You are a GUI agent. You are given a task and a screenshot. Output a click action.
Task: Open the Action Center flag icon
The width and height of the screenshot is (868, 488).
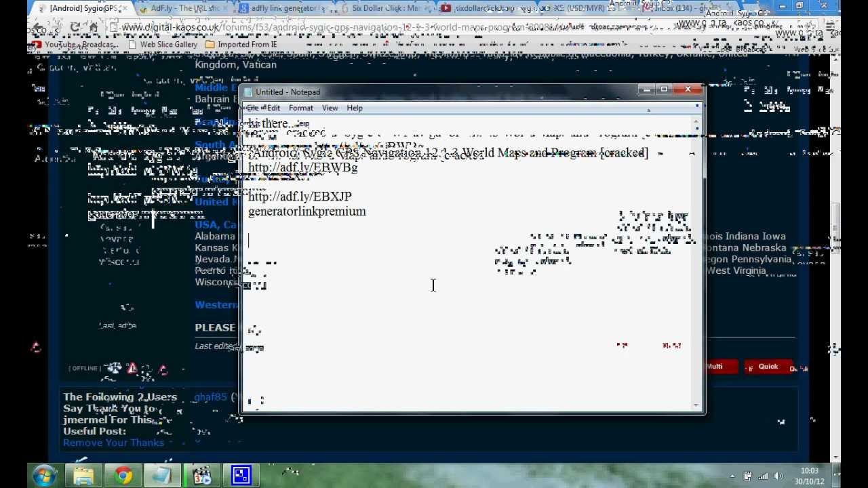click(747, 476)
